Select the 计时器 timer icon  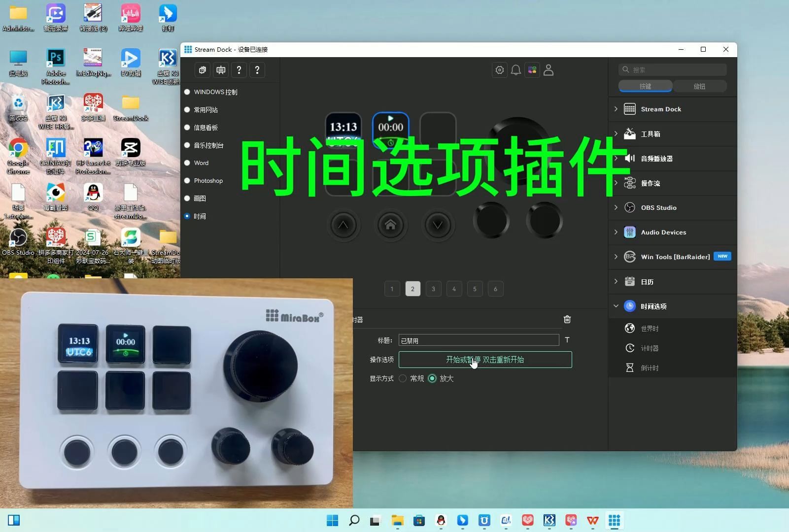[x=630, y=348]
